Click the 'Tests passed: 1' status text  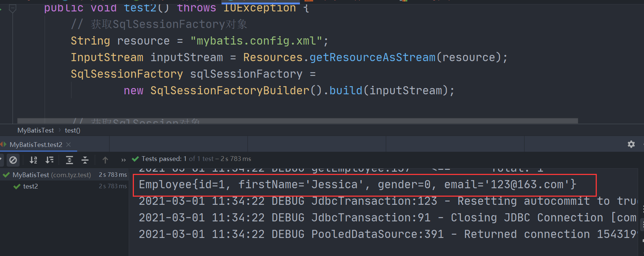pyautogui.click(x=164, y=159)
